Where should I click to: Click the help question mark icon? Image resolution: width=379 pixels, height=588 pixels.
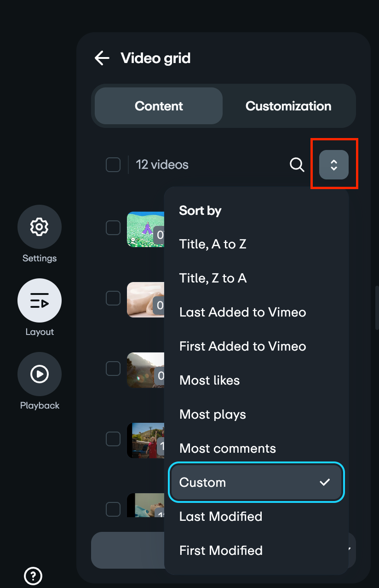(x=33, y=576)
